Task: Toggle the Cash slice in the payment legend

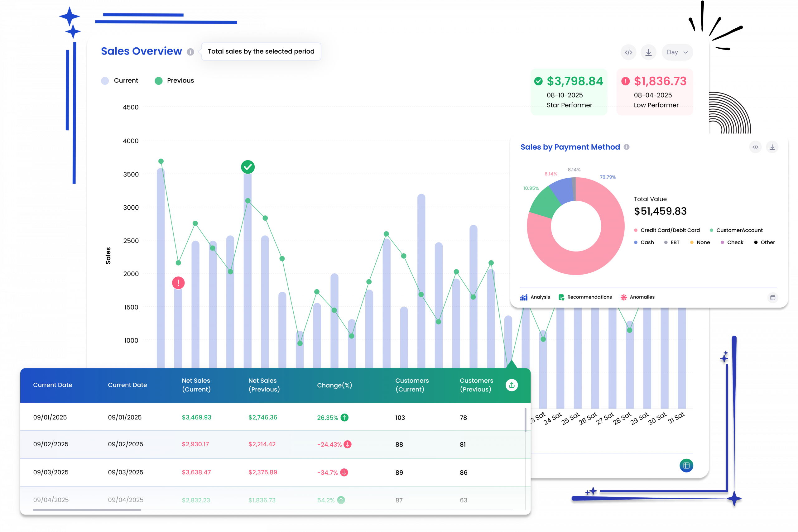Action: [644, 242]
